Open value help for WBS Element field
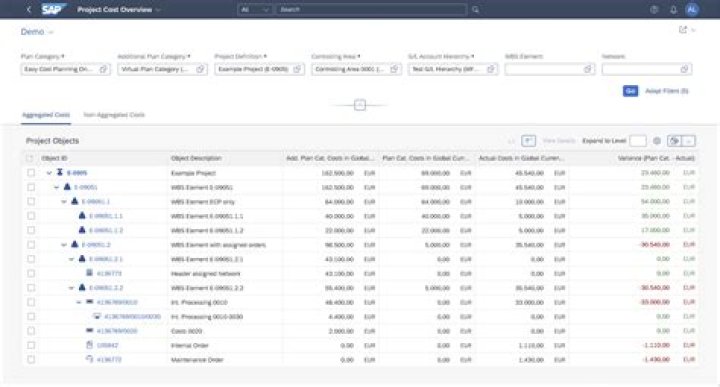This screenshot has width=720, height=387. 588,69
